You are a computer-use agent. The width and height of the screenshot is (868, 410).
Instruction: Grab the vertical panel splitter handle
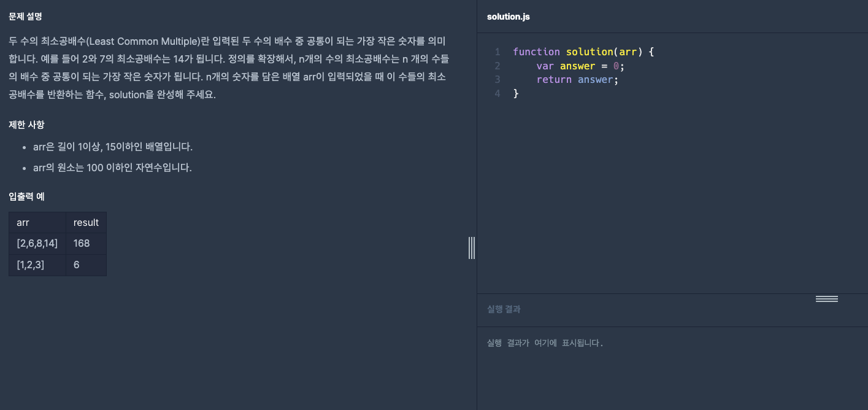coord(472,248)
